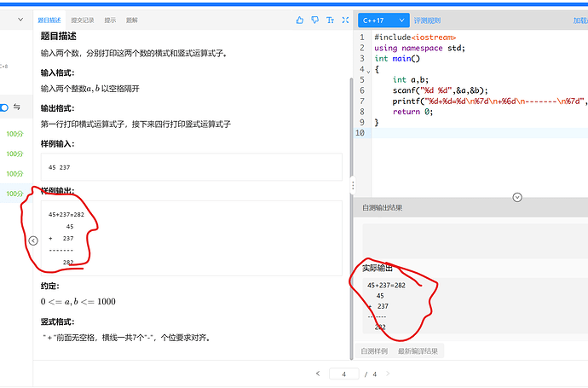
Task: Open the 最新编译结果 tab
Action: point(418,351)
